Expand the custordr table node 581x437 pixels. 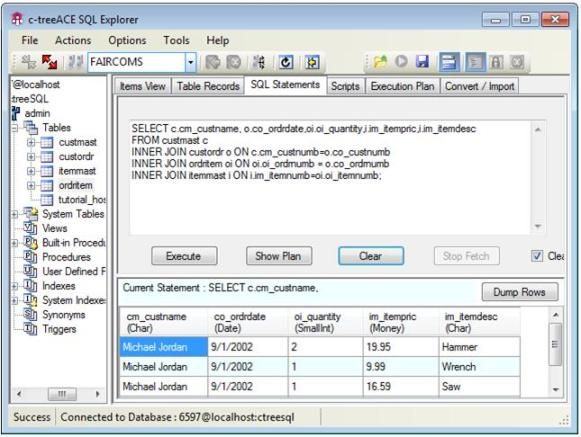[x=31, y=157]
